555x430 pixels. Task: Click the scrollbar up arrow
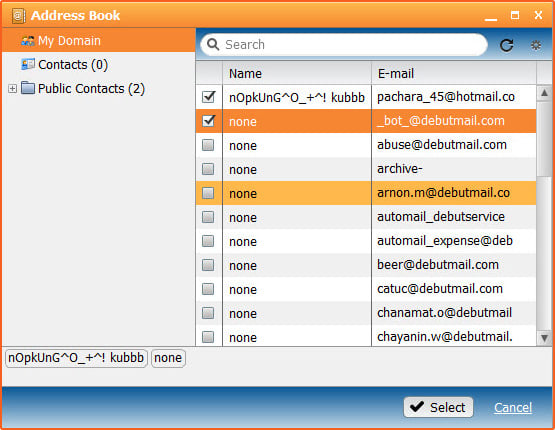[544, 93]
